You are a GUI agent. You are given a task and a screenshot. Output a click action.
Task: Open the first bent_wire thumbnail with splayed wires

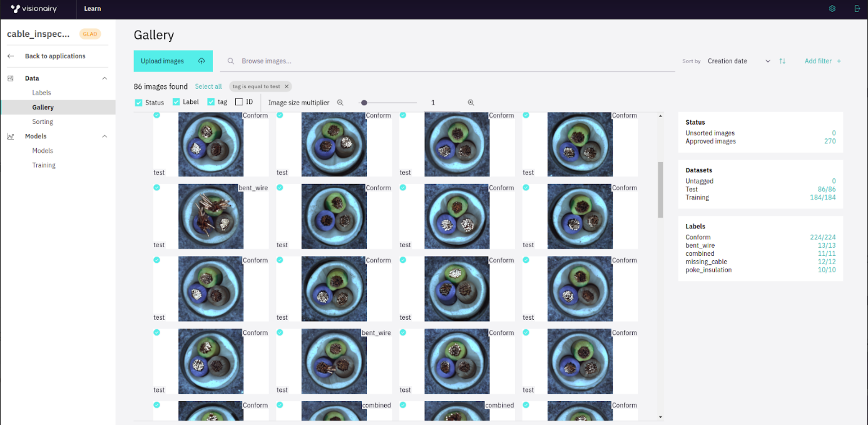tap(211, 216)
